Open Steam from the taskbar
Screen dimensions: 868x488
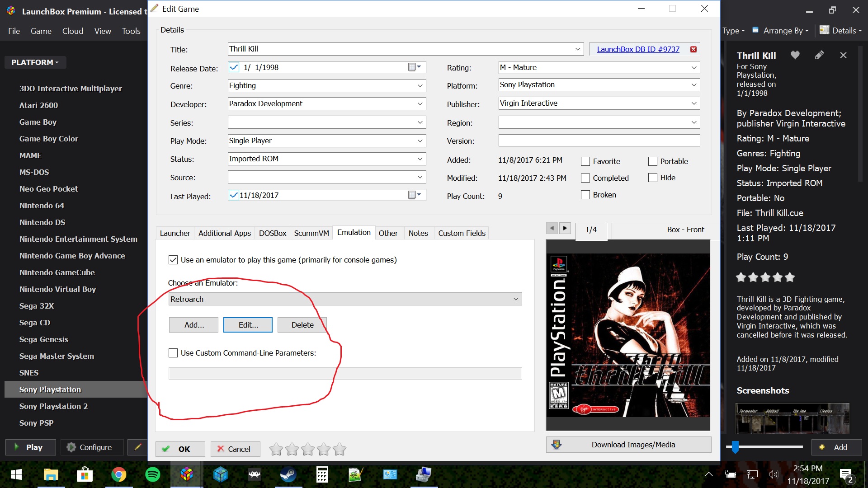[288, 474]
